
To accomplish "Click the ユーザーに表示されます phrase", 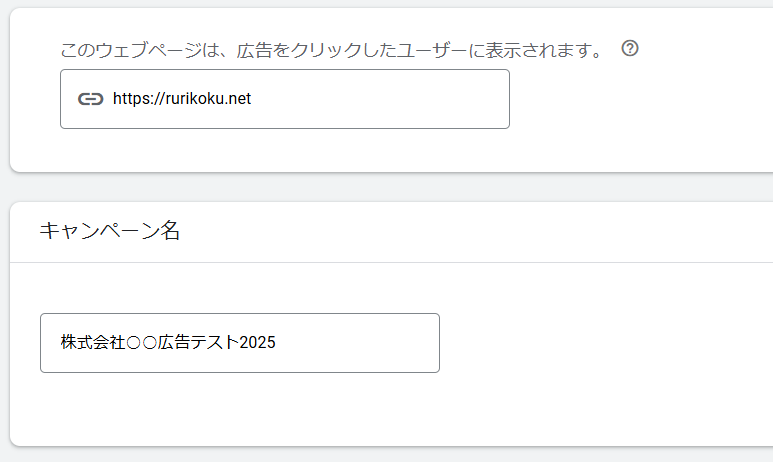I will 493,50.
